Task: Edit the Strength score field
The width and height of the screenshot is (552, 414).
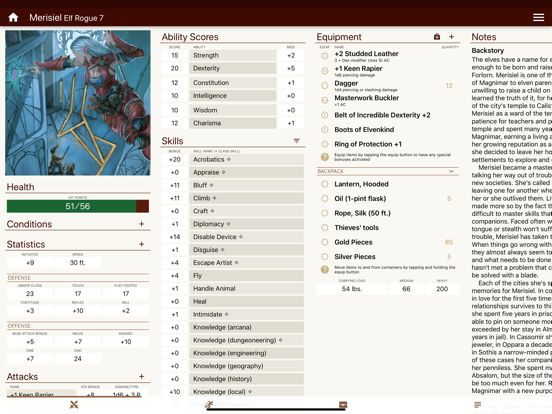Action: (175, 55)
